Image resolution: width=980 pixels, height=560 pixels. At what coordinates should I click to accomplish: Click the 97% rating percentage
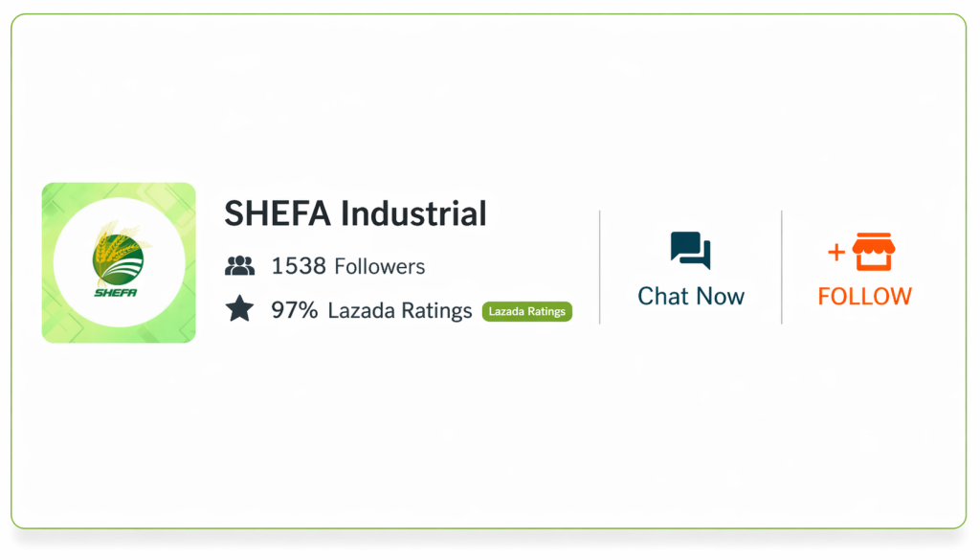[295, 310]
